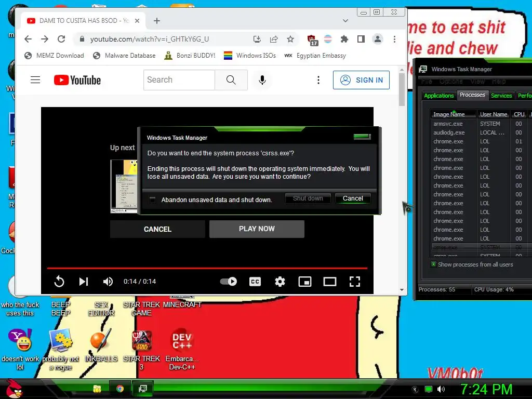Reload the YouTube page
532x399 pixels.
pos(61,39)
